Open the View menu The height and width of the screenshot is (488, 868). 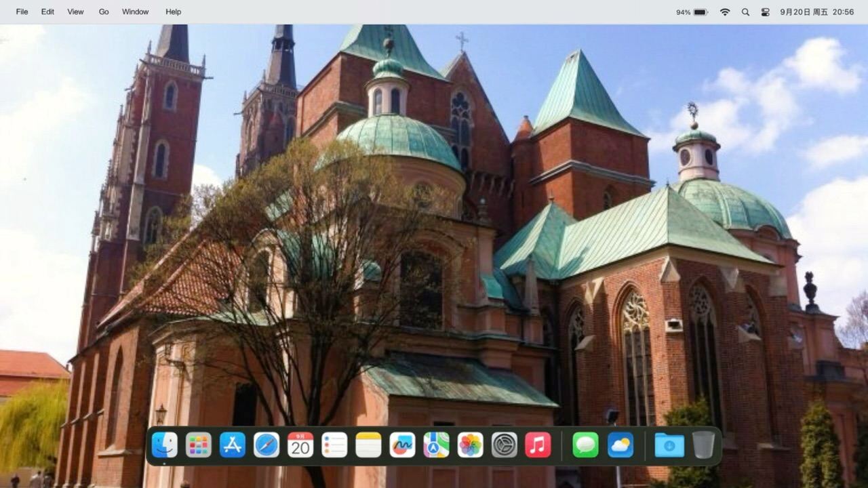(76, 12)
